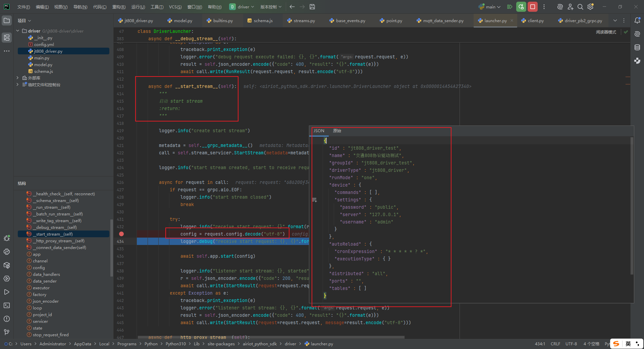Open the Database tool window icon
644x349 pixels.
pos(637,47)
